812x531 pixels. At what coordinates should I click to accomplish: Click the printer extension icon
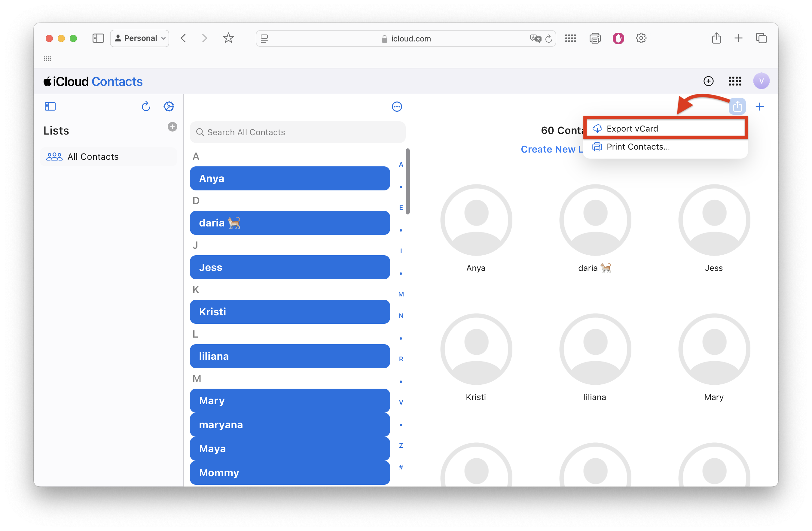(595, 38)
